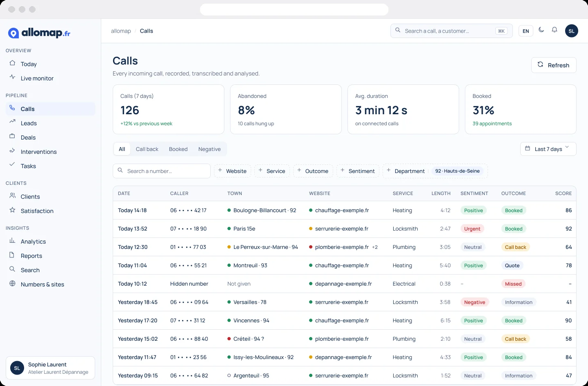Click the 39 appointments link

click(492, 124)
